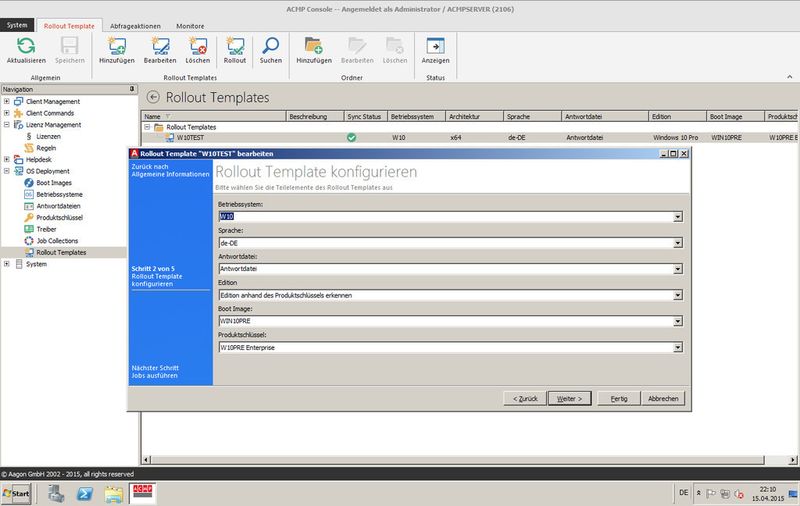The width and height of the screenshot is (800, 506).
Task: Switch to the Monitore tab
Action: click(190, 26)
